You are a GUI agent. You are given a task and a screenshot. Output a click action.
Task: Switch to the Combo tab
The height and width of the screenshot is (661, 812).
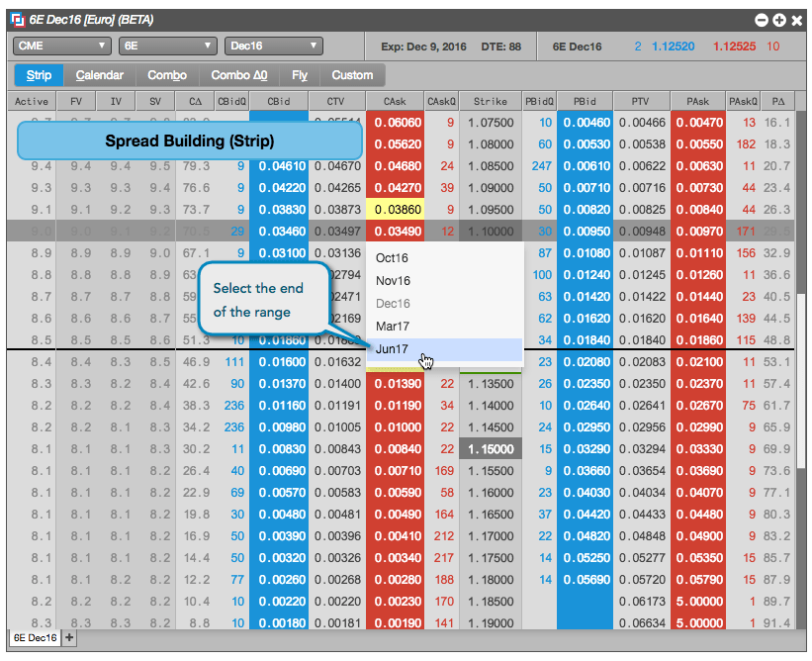pos(167,75)
